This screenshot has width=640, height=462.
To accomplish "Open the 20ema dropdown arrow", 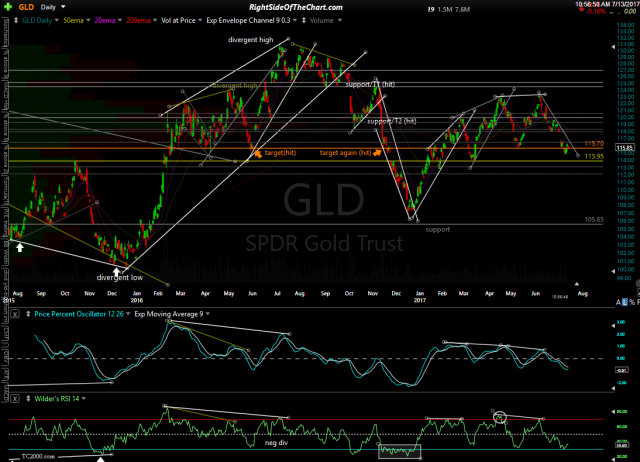I will pyautogui.click(x=120, y=20).
